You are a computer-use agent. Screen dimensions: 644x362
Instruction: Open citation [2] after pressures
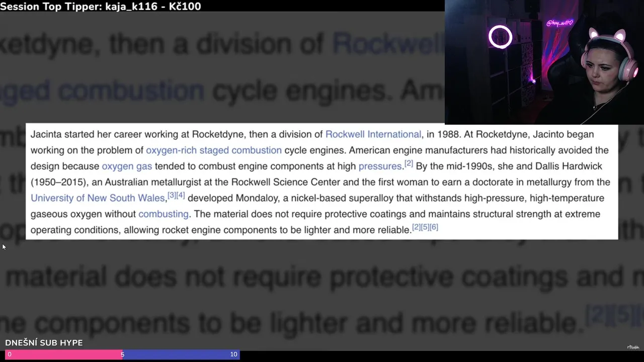point(409,163)
